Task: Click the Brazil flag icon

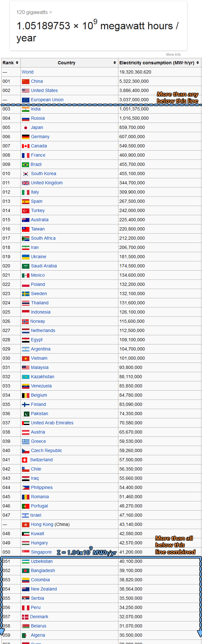Action: (x=26, y=165)
